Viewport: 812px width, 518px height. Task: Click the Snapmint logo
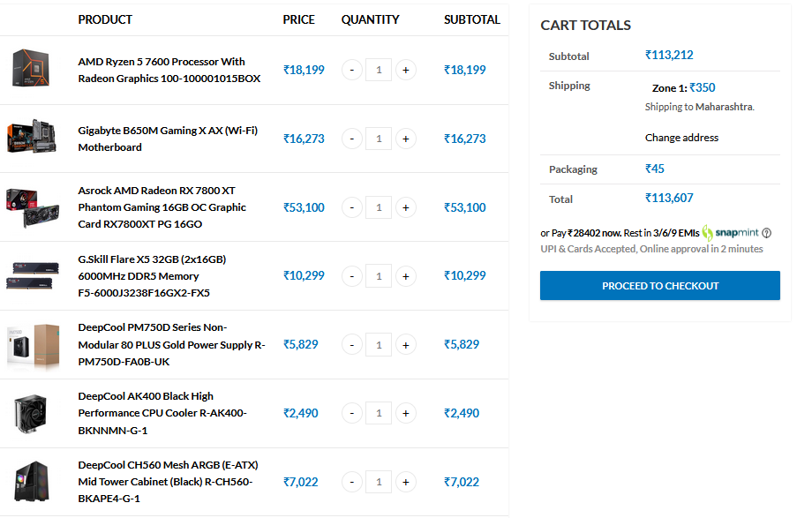730,233
